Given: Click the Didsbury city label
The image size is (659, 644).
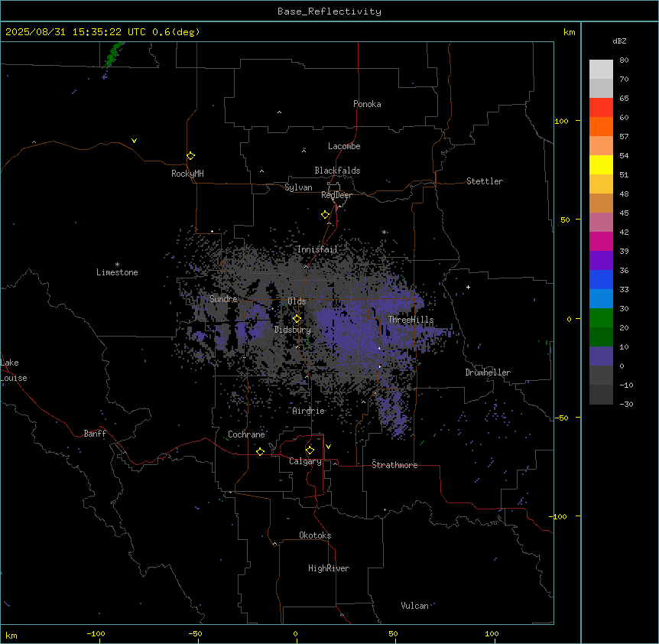Looking at the screenshot, I should pos(293,330).
